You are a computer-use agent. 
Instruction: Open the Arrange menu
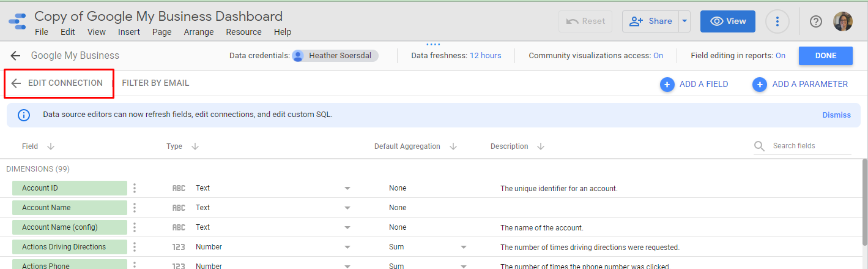pos(199,32)
